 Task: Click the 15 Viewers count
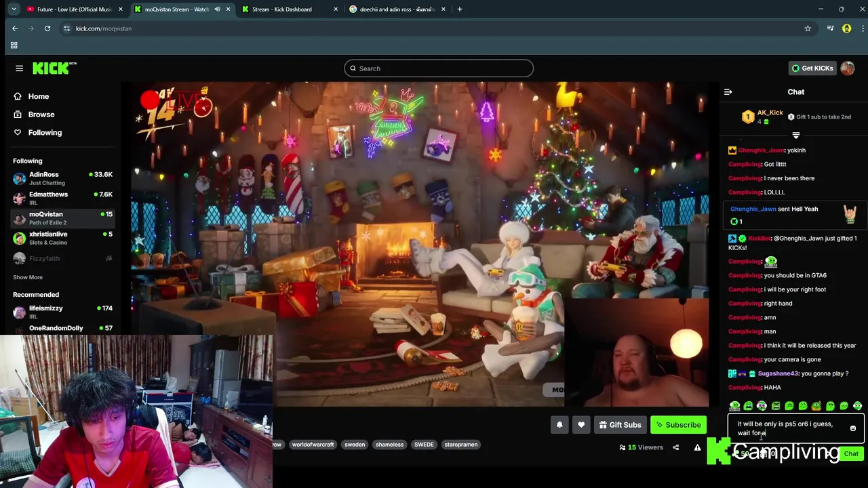click(x=642, y=447)
